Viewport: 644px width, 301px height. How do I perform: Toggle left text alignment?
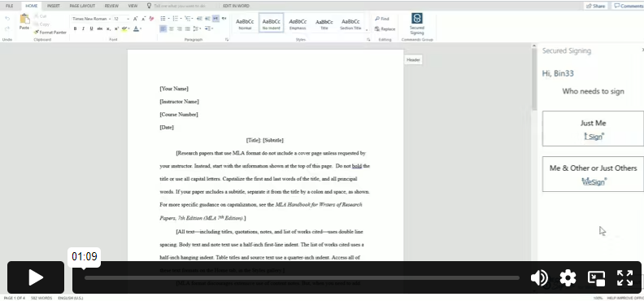pyautogui.click(x=163, y=28)
